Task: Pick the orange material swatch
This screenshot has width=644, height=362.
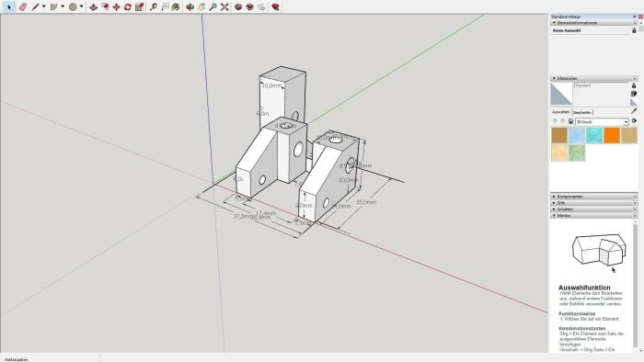Action: (612, 135)
